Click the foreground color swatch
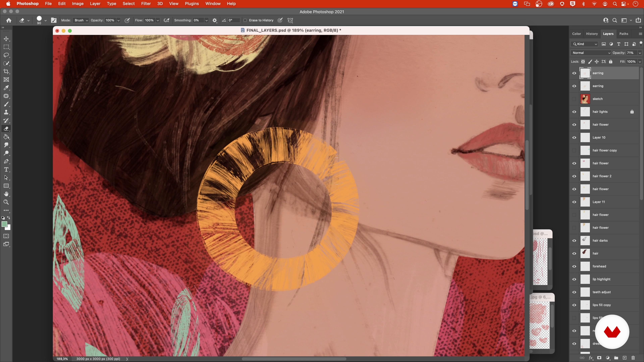The image size is (644, 362). click(x=4, y=224)
